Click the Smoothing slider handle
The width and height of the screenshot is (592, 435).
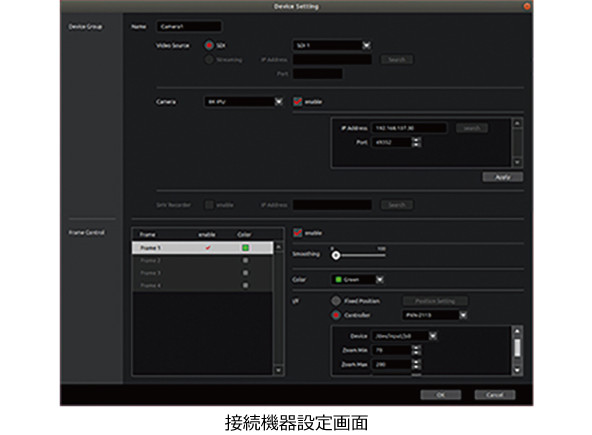336,255
